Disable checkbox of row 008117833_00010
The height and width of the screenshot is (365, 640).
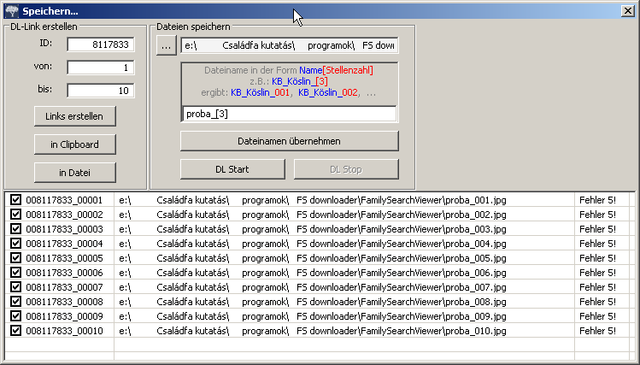click(16, 330)
